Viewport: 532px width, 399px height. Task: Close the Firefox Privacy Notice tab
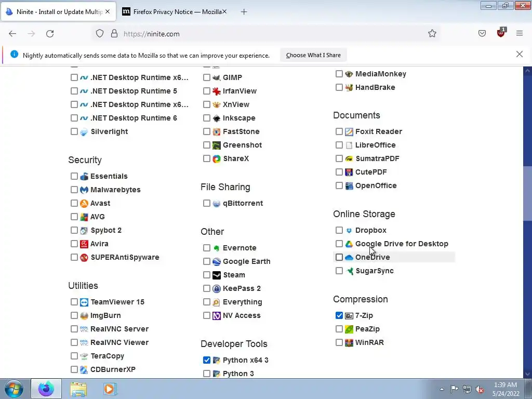point(224,12)
